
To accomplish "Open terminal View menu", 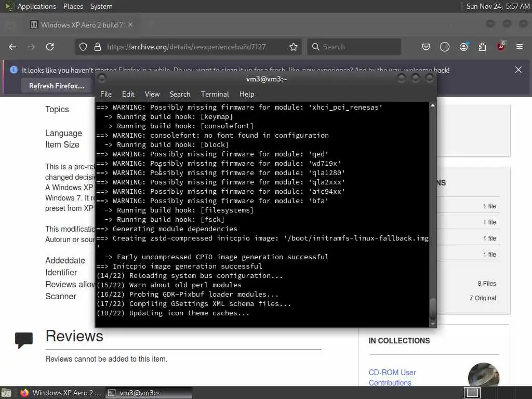I will pos(152,95).
